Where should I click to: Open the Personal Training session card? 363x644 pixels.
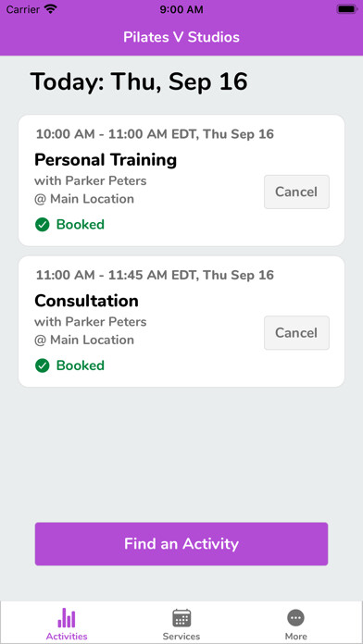(x=181, y=180)
